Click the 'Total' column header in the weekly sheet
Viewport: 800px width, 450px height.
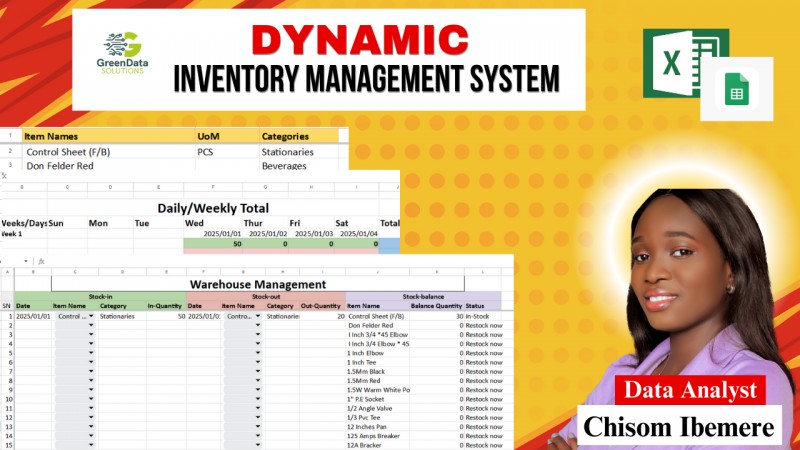click(389, 223)
